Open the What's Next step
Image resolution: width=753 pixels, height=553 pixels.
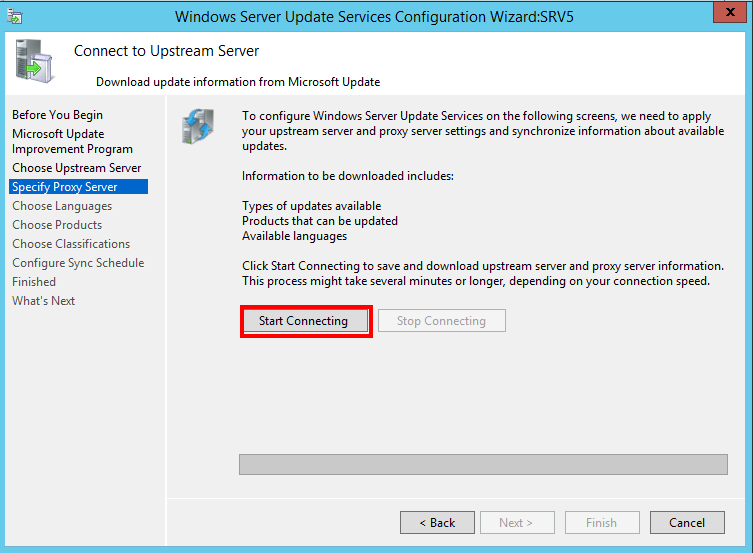tap(44, 301)
